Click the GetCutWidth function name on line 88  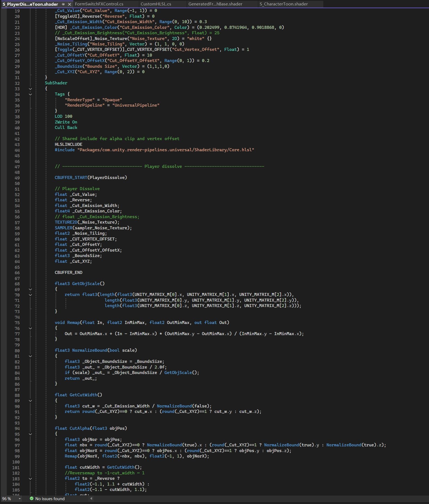pyautogui.click(x=83, y=395)
